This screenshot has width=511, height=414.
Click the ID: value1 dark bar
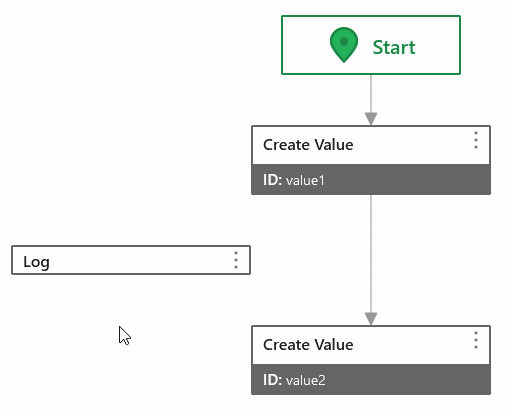(371, 179)
